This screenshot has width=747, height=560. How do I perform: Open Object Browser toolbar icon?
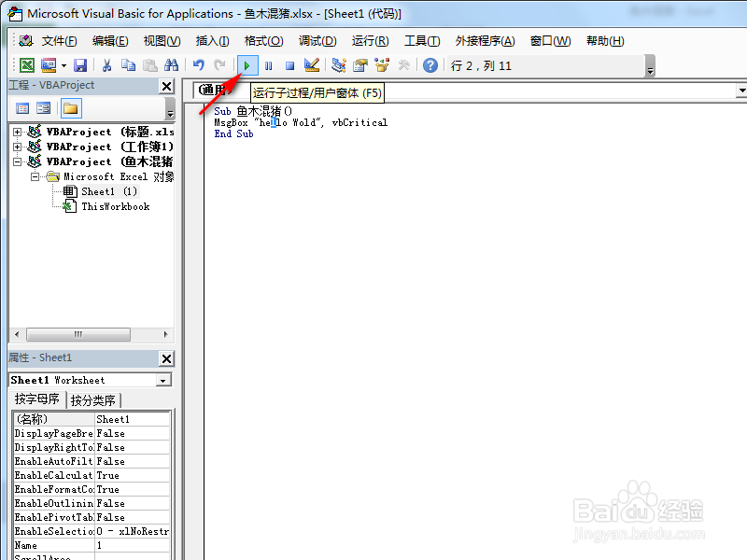[382, 65]
